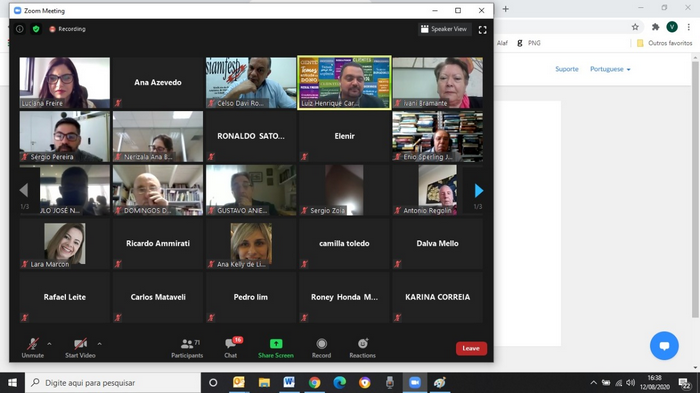700x393 pixels.
Task: Click the green encryption shield icon
Action: tap(36, 29)
